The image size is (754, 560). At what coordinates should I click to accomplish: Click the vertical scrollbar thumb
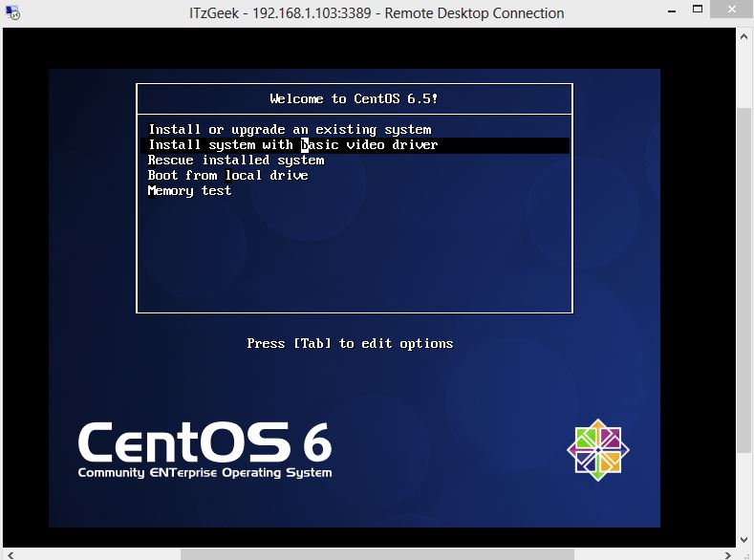pos(743,280)
